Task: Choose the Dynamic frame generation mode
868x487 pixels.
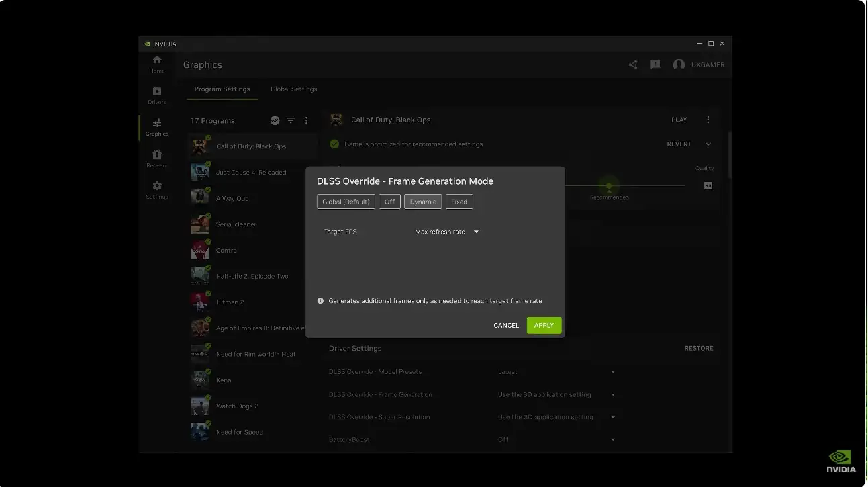Action: 423,202
